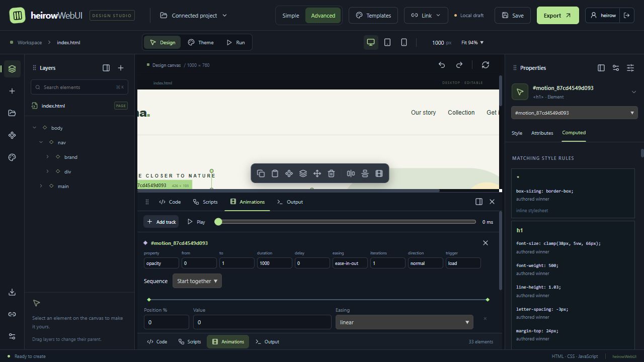Select desktop viewport preview
Screen dimensions: 644x362
tap(371, 43)
